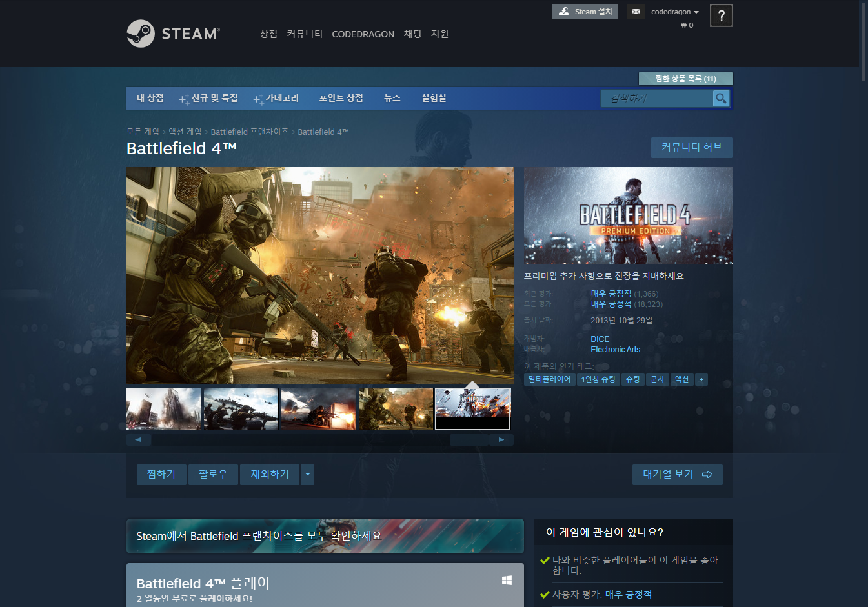Open the Battlefield 프랜차이즈 franchise banner
This screenshot has width=868, height=607.
(325, 536)
